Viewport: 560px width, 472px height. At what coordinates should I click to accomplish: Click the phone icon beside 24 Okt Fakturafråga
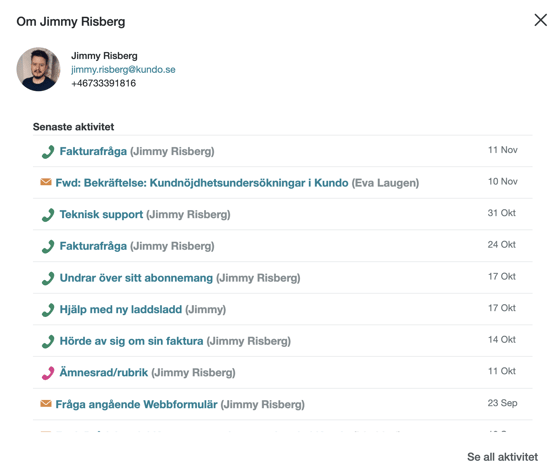48,246
